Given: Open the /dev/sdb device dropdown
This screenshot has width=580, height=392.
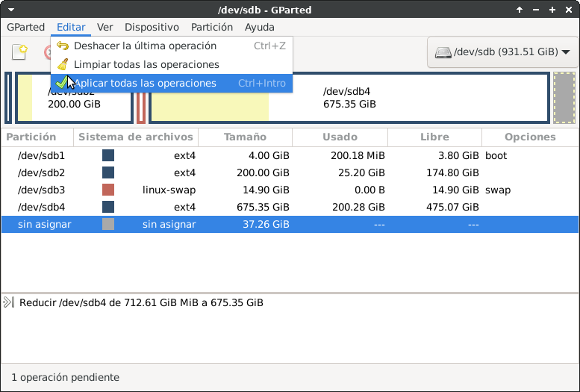Looking at the screenshot, I should (504, 52).
